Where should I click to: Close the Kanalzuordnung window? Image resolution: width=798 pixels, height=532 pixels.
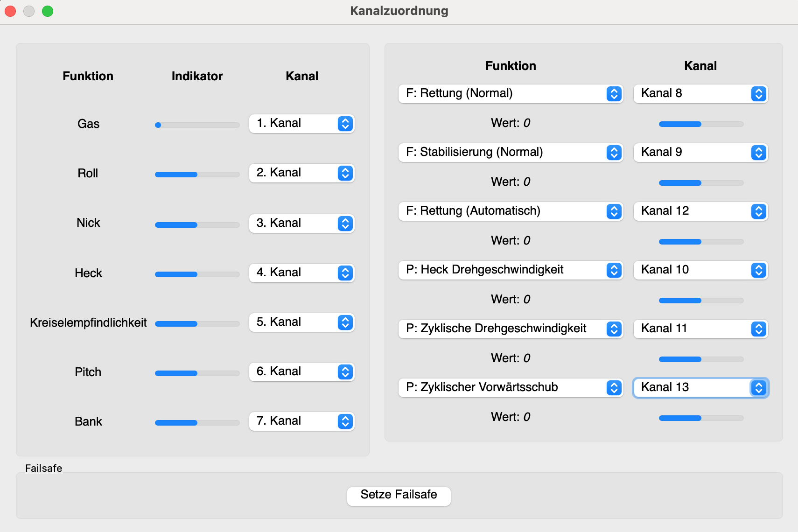pyautogui.click(x=10, y=11)
